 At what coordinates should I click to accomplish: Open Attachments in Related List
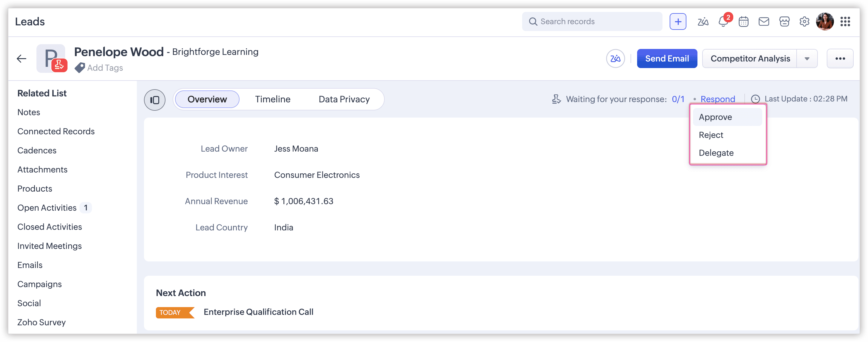pyautogui.click(x=42, y=170)
